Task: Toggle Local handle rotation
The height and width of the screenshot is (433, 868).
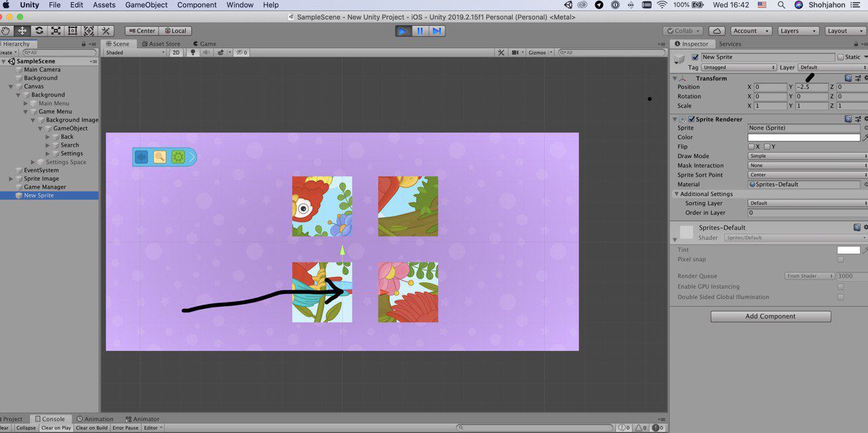Action: tap(174, 31)
